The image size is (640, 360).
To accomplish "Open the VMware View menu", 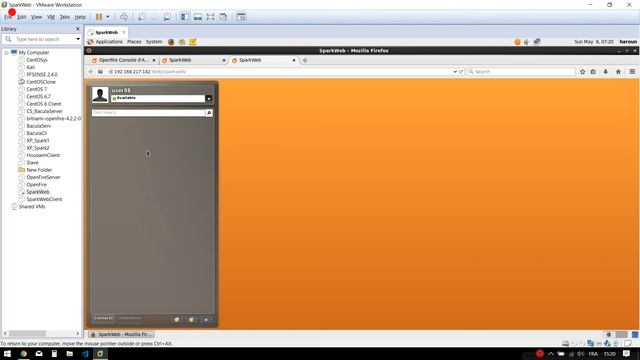I will point(36,17).
